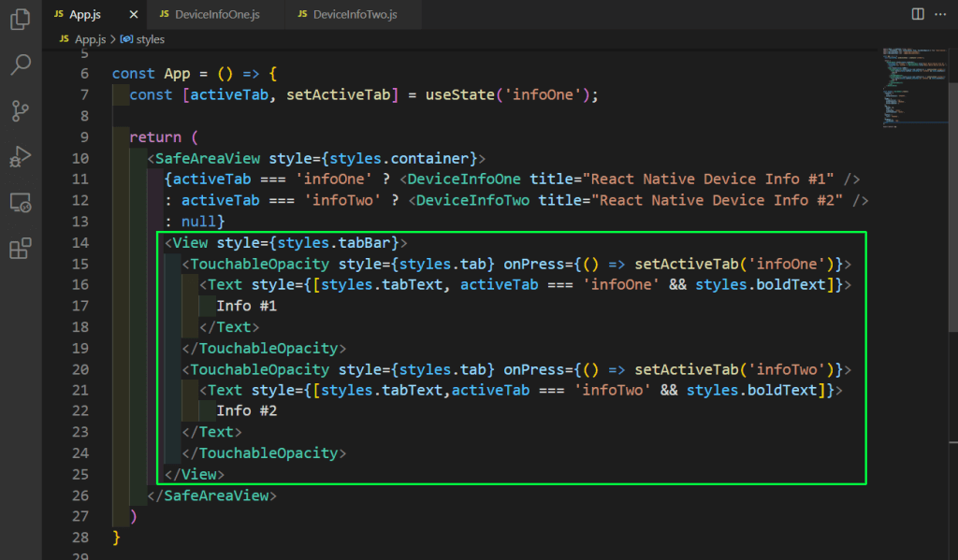Click line number 14 in the gutter
This screenshot has width=958, height=560.
click(80, 243)
